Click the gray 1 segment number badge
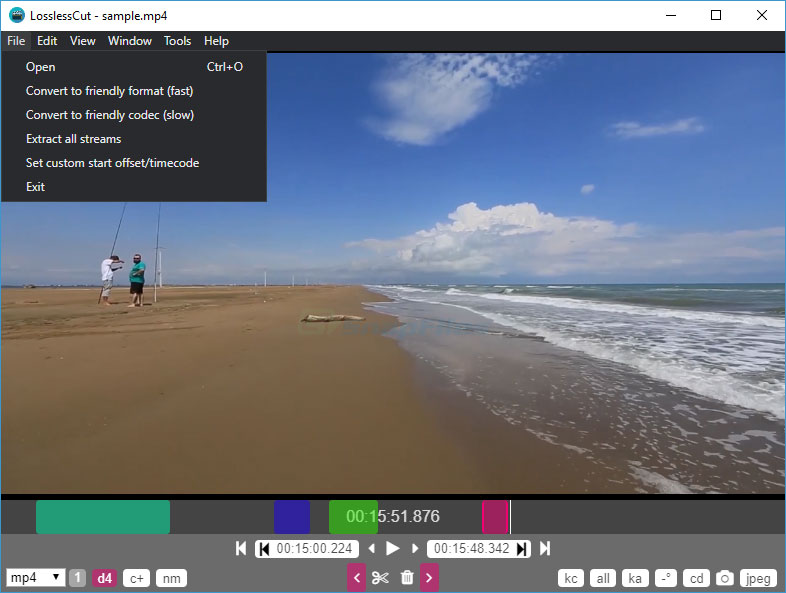The image size is (786, 593). 77,577
